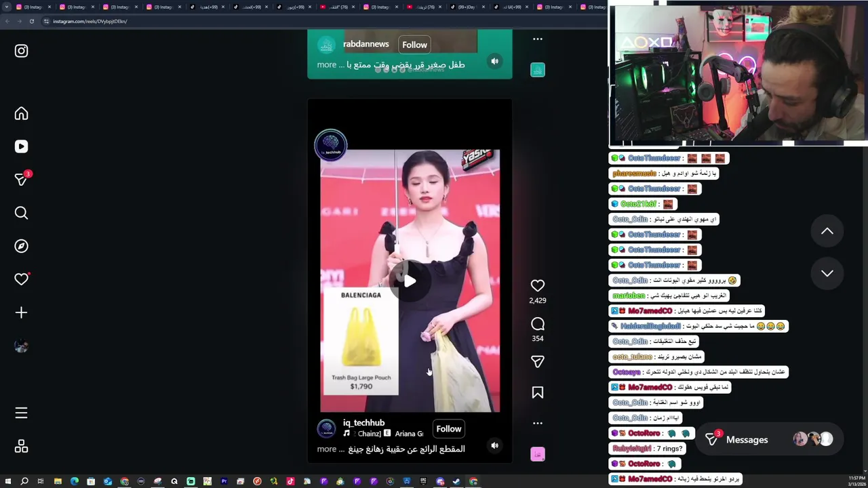Open more options for iq_techhub reel

538,423
